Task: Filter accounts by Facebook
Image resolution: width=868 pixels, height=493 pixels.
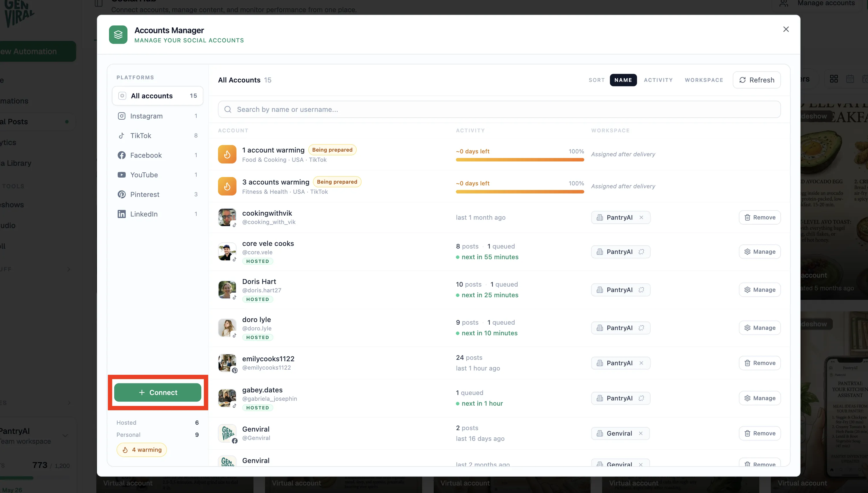Action: 157,155
